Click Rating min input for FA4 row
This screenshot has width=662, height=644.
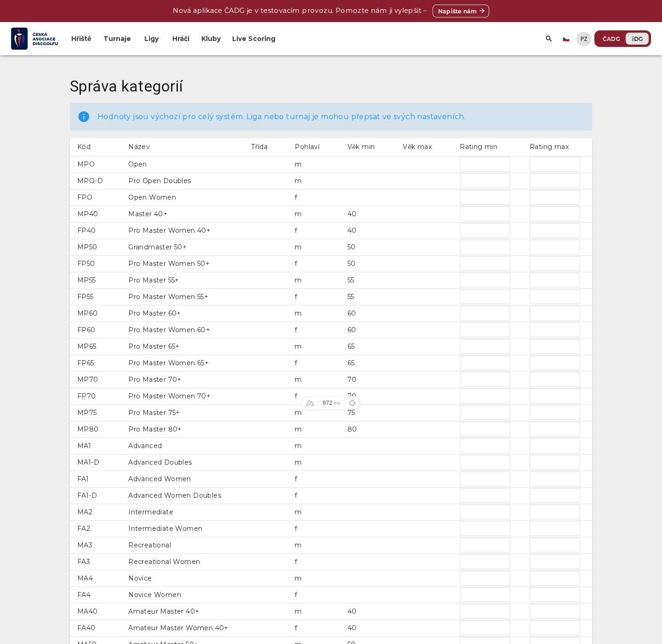click(x=485, y=595)
